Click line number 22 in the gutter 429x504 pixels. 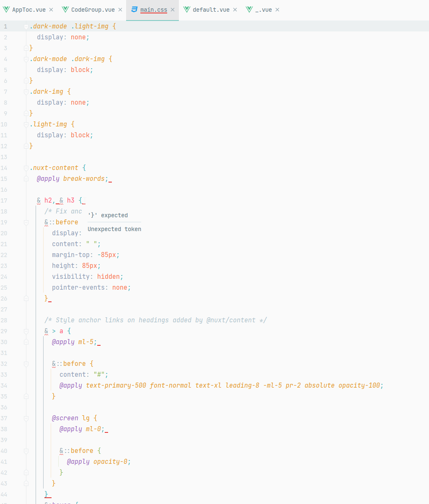(5, 255)
